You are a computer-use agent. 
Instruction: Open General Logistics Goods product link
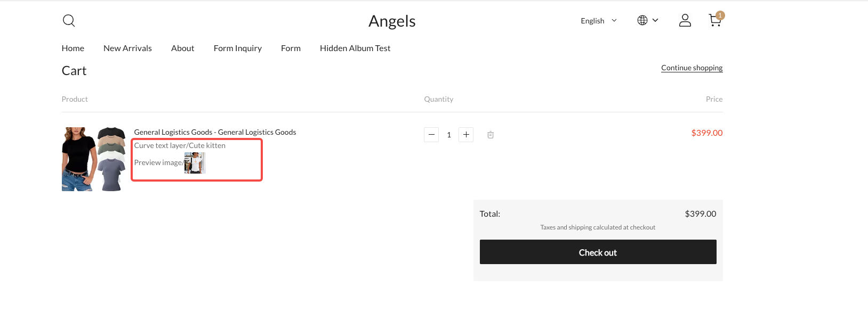click(x=215, y=132)
